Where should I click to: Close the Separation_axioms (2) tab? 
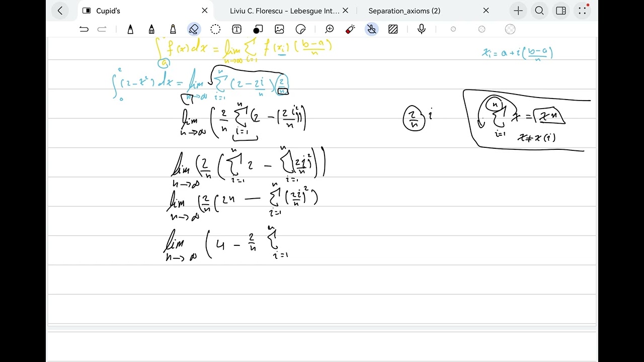486,11
